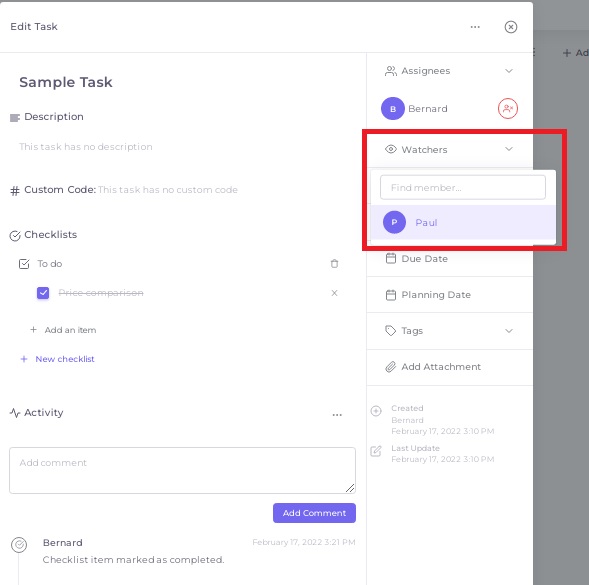Delete the To do checklist with trash icon
The width and height of the screenshot is (589, 585).
coord(334,264)
